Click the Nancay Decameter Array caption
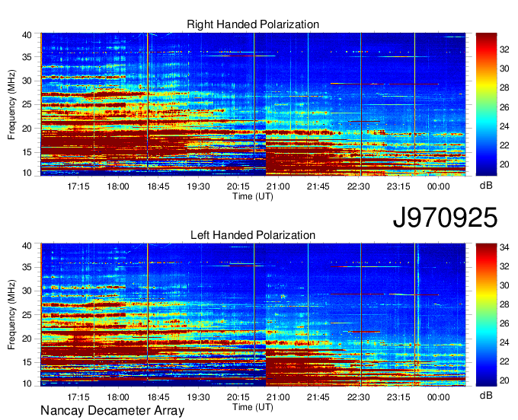518x420 pixels. click(x=112, y=411)
